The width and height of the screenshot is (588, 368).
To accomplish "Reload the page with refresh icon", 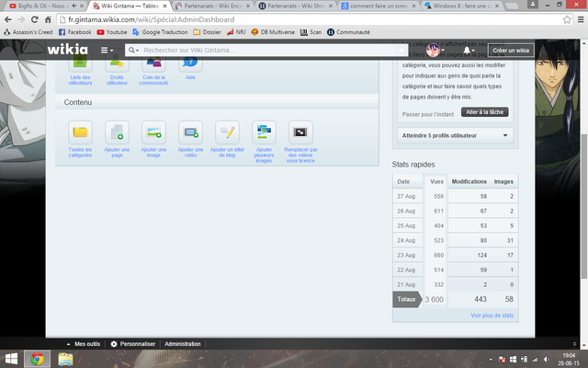I will coord(35,19).
